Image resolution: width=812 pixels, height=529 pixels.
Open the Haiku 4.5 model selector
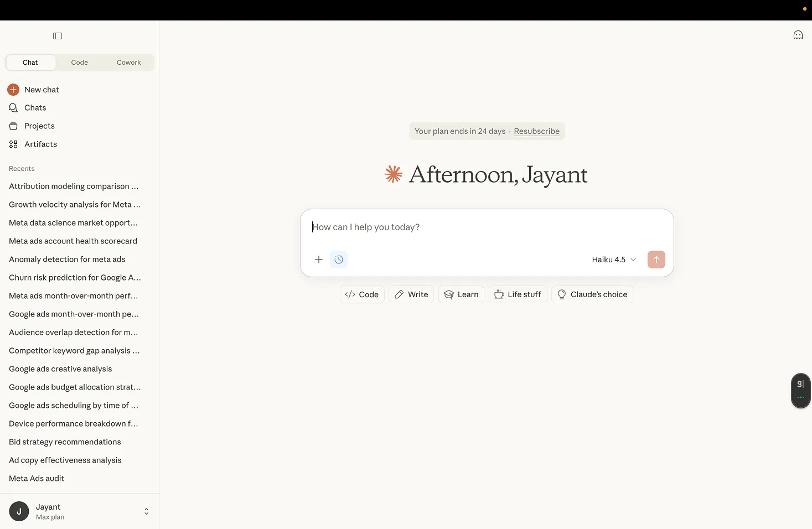(614, 260)
